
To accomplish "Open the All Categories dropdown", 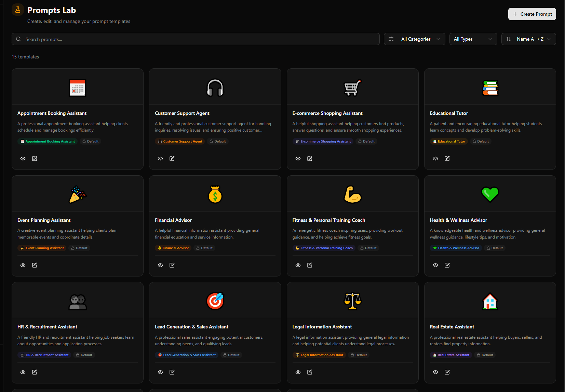I will click(x=414, y=39).
